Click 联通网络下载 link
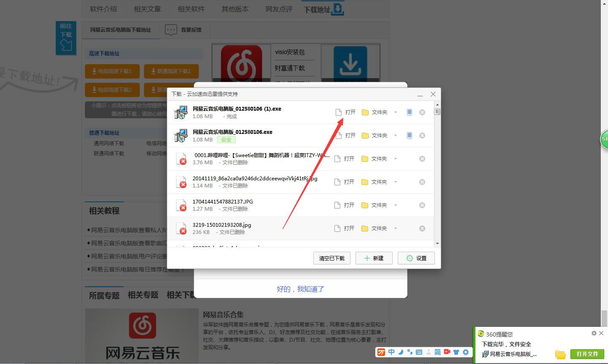This screenshot has height=364, width=608. [x=109, y=154]
